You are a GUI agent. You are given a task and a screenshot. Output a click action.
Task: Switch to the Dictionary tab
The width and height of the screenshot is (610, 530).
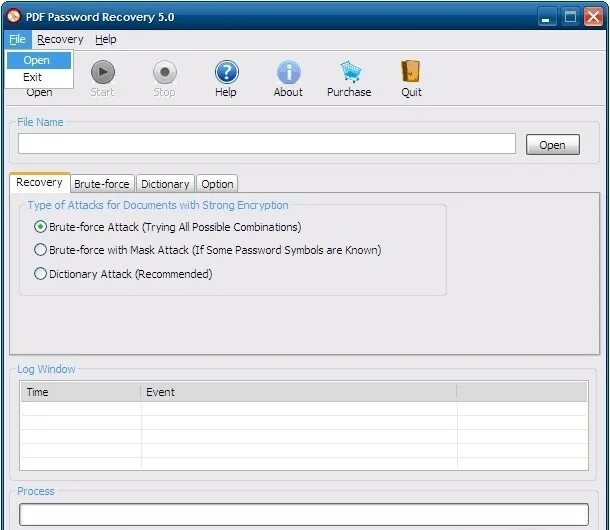click(x=165, y=184)
